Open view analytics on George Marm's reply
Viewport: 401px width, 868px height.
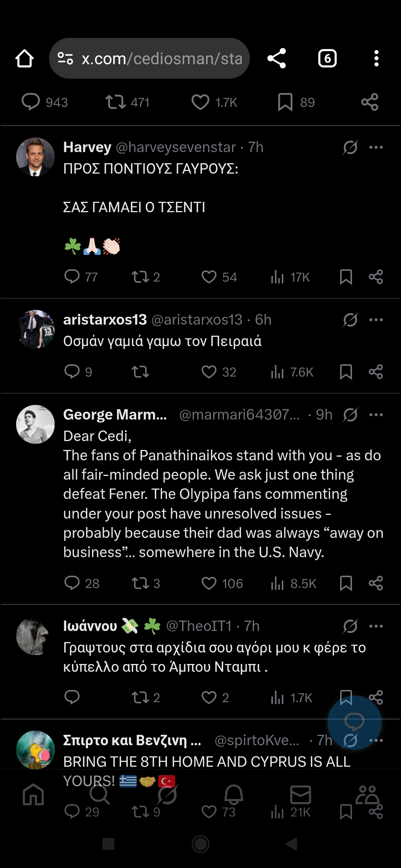click(293, 583)
